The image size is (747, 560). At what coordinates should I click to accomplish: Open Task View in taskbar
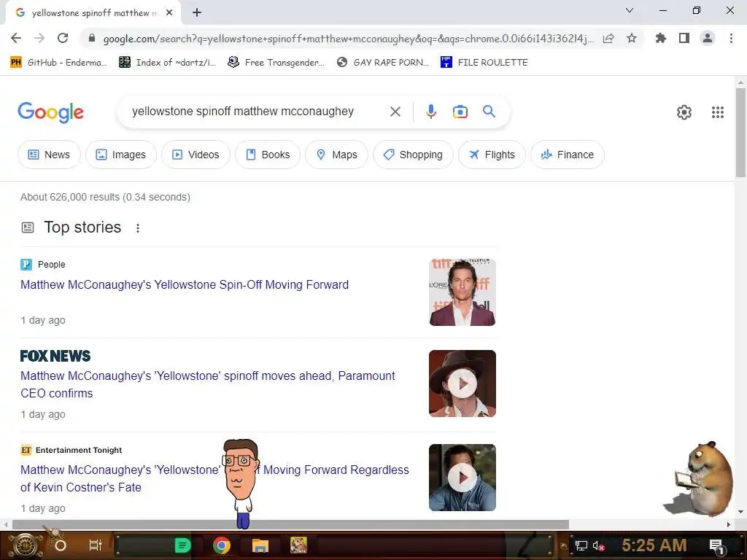[x=96, y=545]
